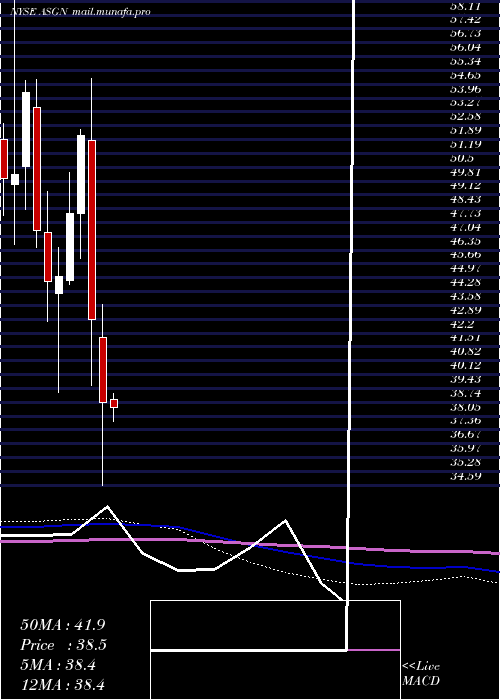
Task: Select the Price : 38.5 readout
Action: click(x=63, y=645)
